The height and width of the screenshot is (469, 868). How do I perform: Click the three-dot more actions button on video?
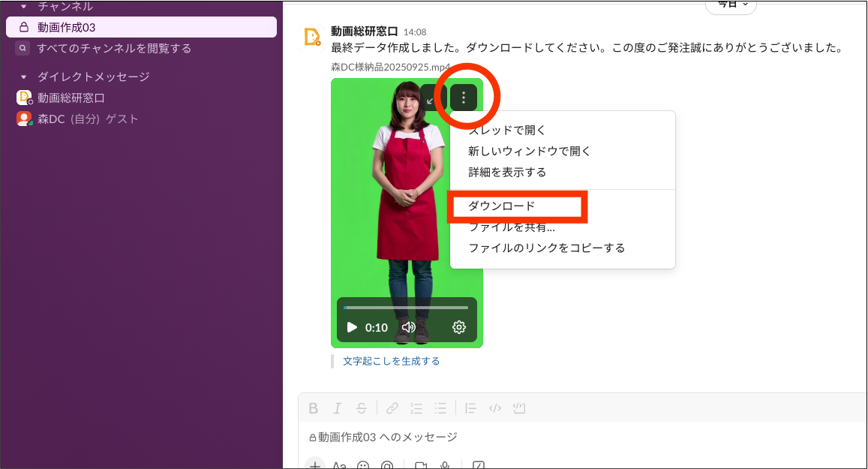point(464,97)
